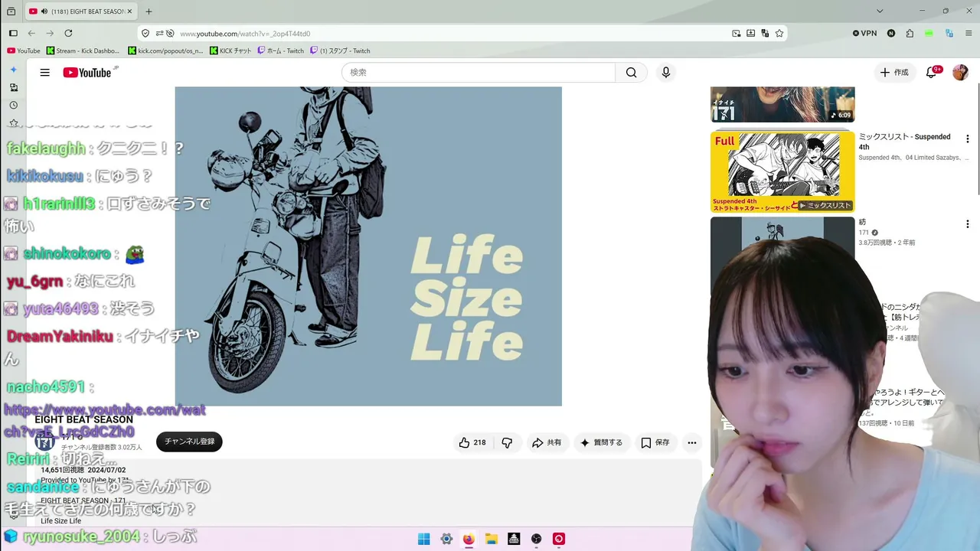Viewport: 980px width, 551px height.
Task: Save the video with 保存 button
Action: coord(655,442)
